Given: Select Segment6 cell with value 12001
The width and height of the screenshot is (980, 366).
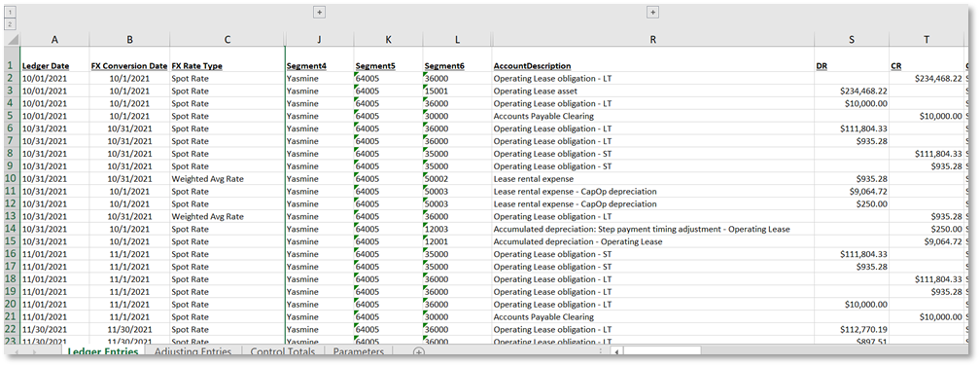Looking at the screenshot, I should pos(458,241).
